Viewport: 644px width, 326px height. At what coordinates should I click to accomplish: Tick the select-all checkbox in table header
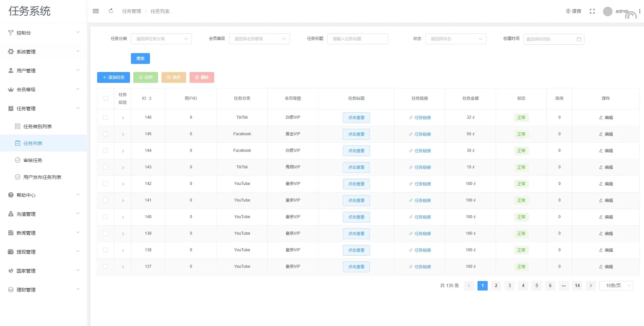coord(106,98)
